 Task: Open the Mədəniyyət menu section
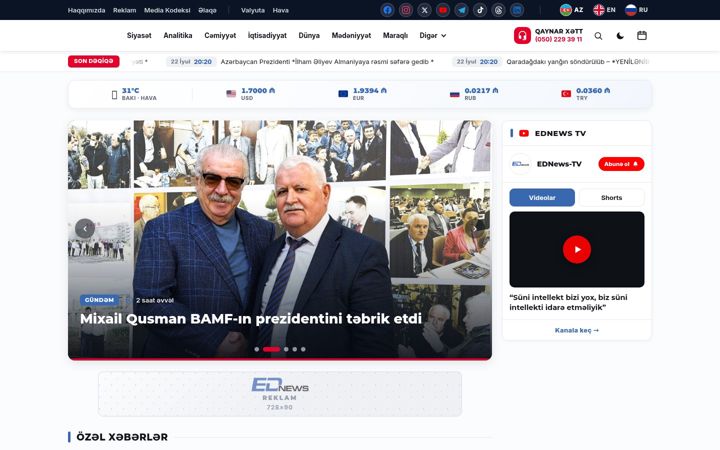click(351, 35)
